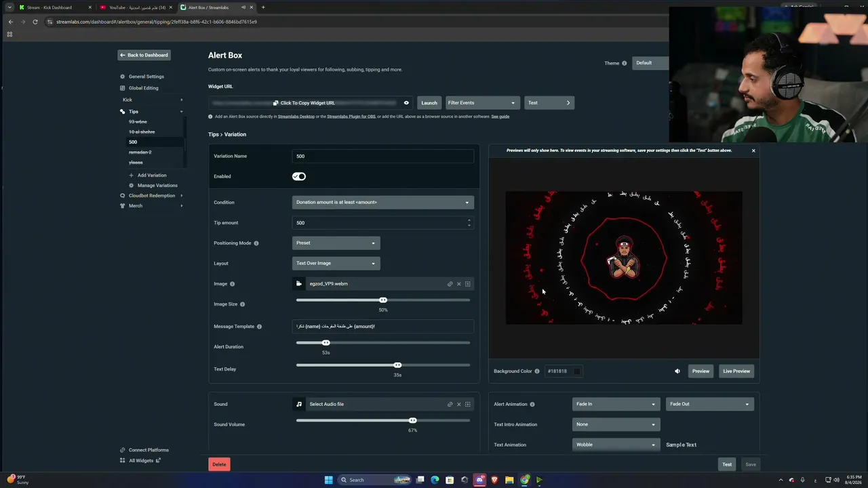Click the info icon beside Image Size
Image resolution: width=868 pixels, height=488 pixels.
242,304
